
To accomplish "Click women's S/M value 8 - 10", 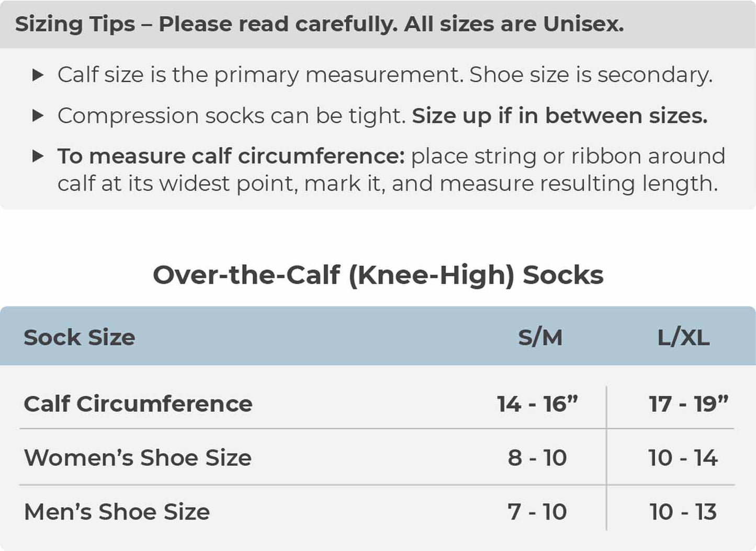I will click(x=537, y=458).
